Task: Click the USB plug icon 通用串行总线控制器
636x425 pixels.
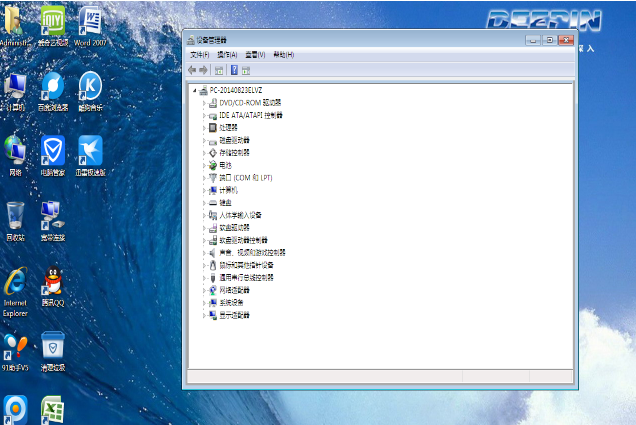Action: pos(213,278)
